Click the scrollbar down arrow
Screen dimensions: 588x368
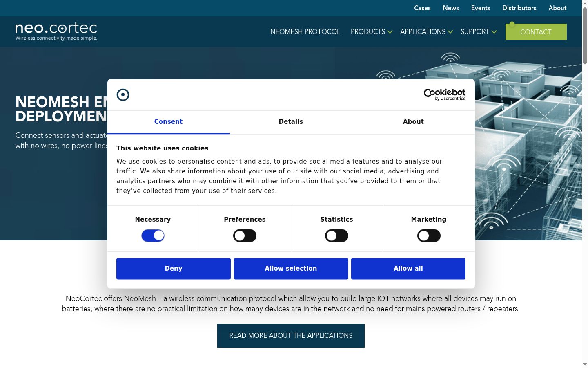585,364
